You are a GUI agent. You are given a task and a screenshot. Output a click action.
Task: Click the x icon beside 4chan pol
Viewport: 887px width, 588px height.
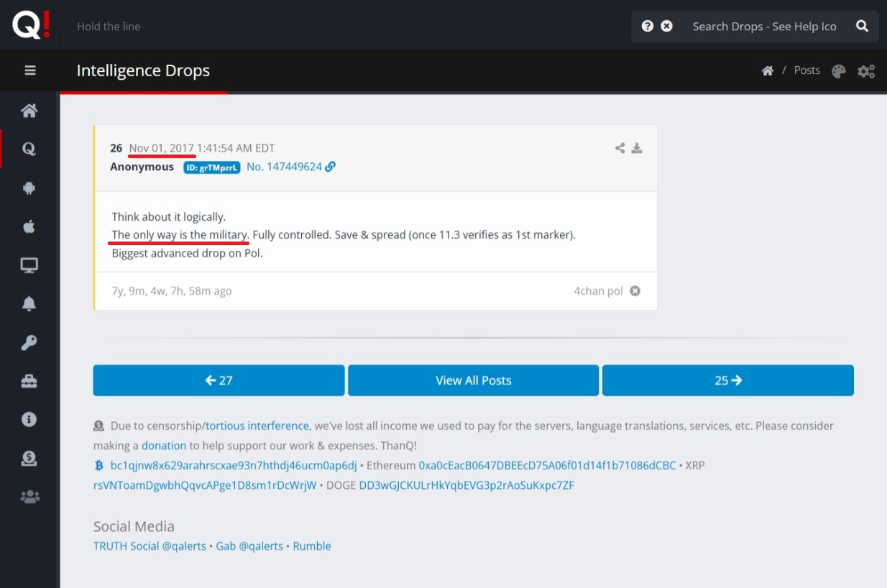click(635, 291)
